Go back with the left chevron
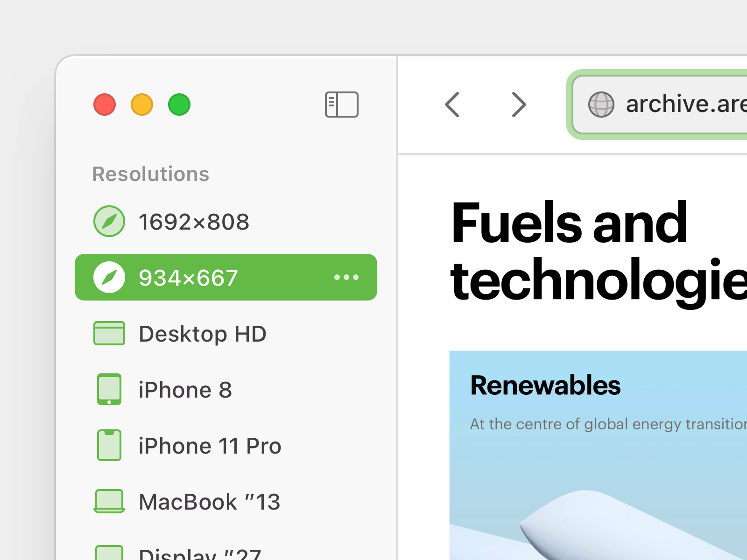 [452, 105]
